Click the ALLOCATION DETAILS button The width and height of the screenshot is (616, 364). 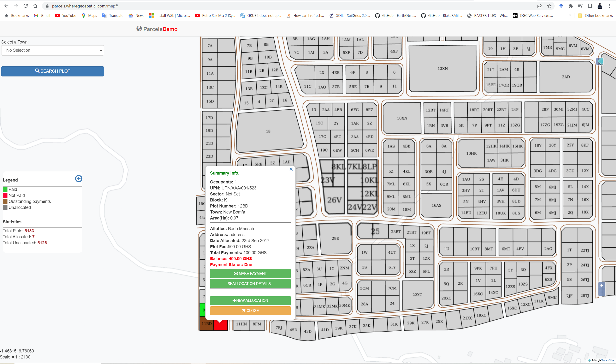[250, 283]
